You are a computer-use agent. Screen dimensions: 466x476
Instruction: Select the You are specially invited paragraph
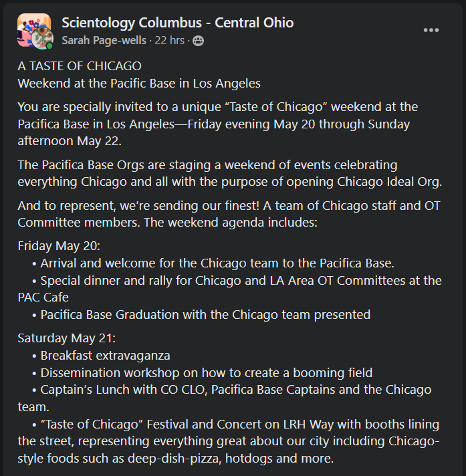tap(218, 124)
